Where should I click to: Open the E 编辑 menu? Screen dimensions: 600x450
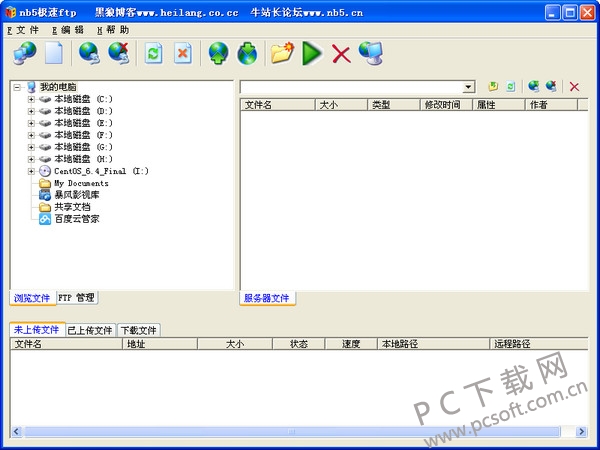tap(68, 30)
